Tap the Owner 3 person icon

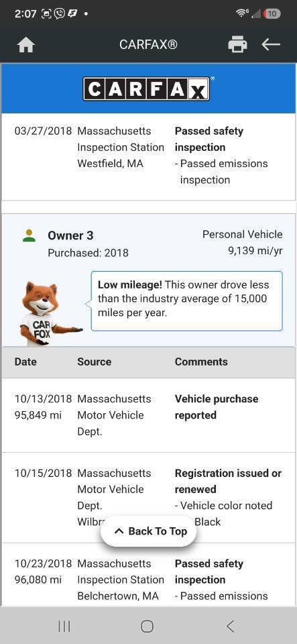point(29,235)
